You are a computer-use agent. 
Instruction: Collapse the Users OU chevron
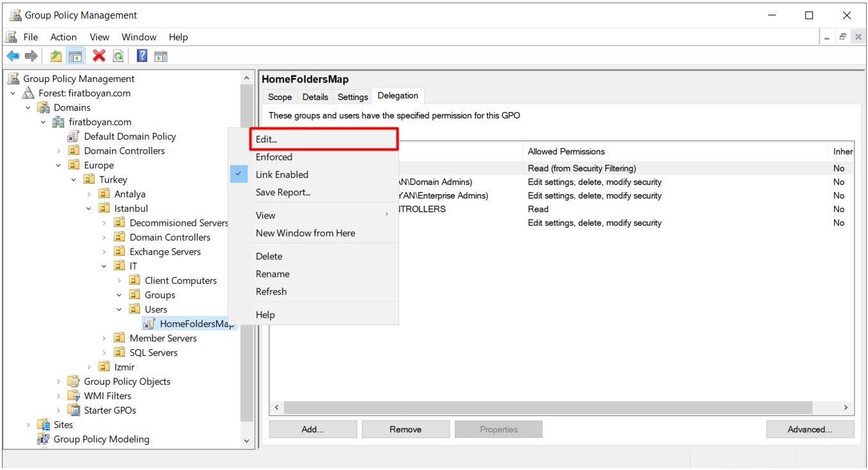click(120, 309)
